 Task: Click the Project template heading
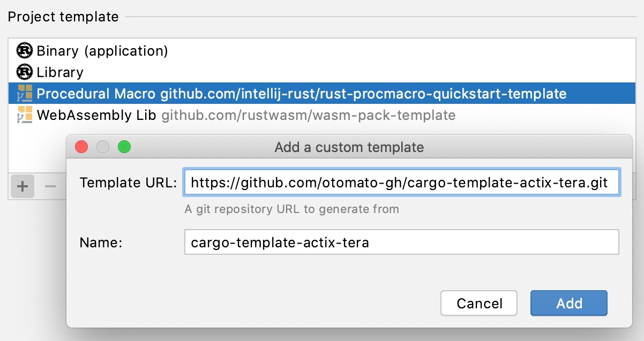click(x=63, y=17)
